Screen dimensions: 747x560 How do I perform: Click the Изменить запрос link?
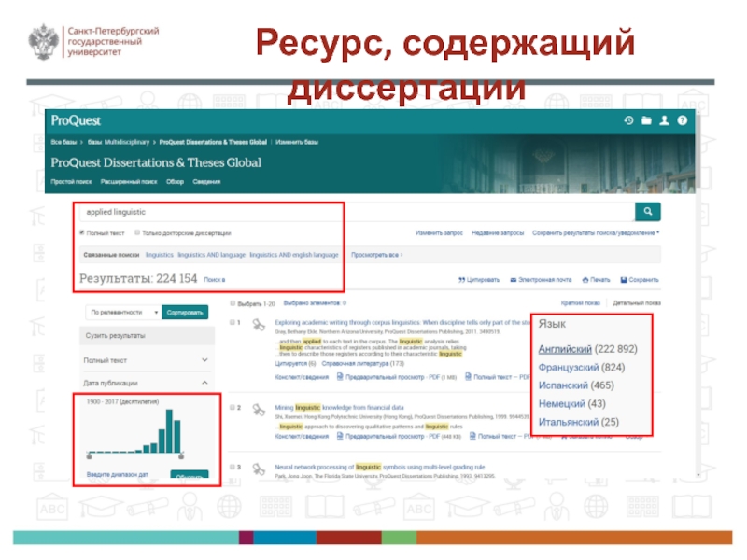439,232
